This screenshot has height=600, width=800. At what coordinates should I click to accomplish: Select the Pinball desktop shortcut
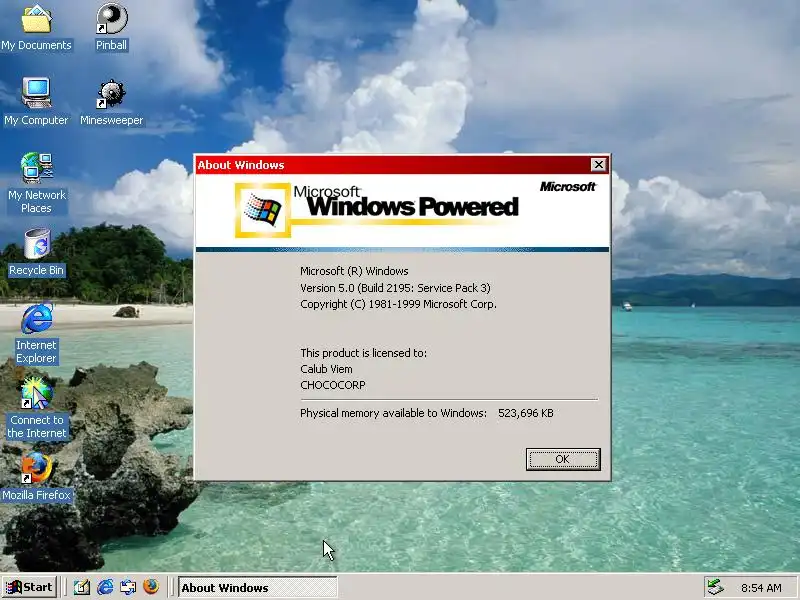coord(111,27)
